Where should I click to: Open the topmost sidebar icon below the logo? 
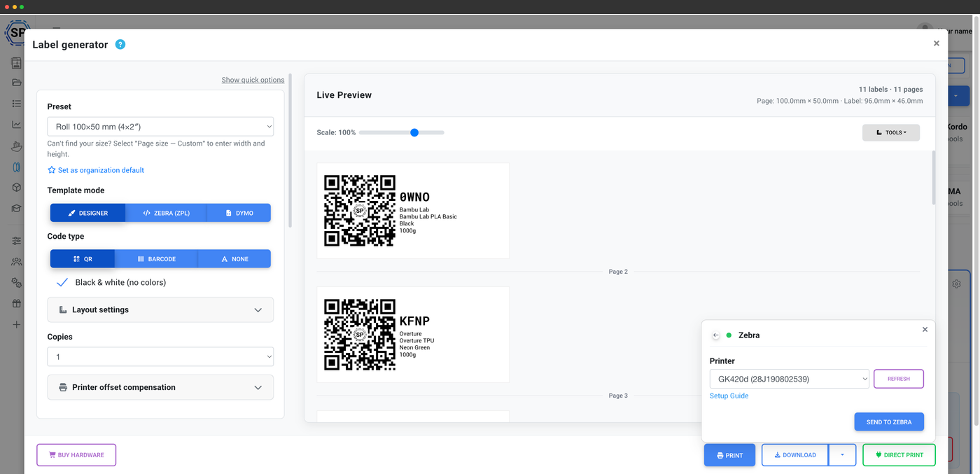(x=17, y=63)
